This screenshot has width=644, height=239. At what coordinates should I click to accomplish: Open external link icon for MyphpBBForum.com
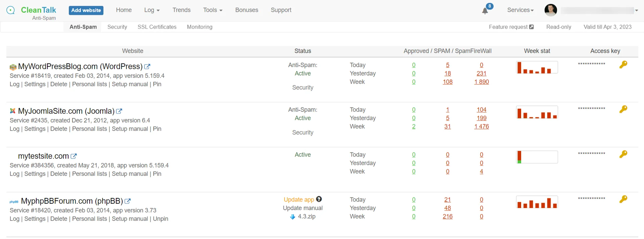[128, 201]
